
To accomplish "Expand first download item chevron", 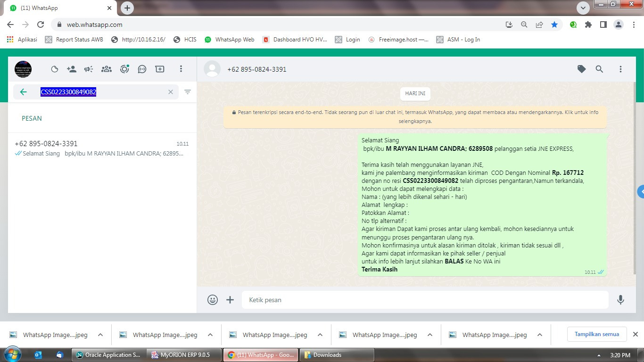I will coord(100,335).
